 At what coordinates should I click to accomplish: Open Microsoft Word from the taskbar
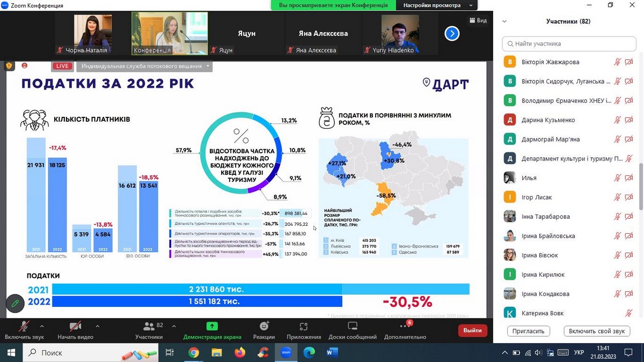pyautogui.click(x=332, y=352)
